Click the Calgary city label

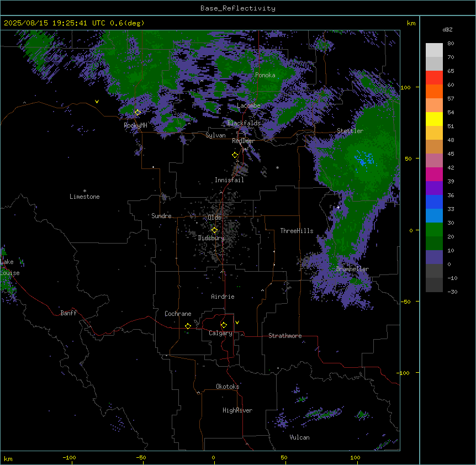coord(220,333)
